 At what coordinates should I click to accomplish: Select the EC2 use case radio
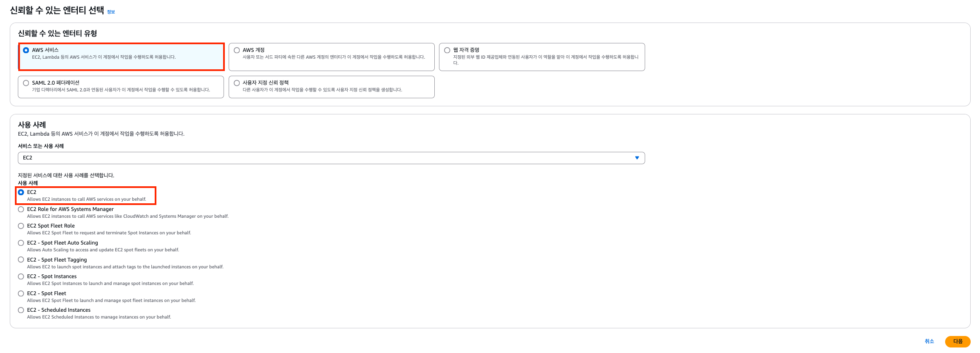(21, 192)
